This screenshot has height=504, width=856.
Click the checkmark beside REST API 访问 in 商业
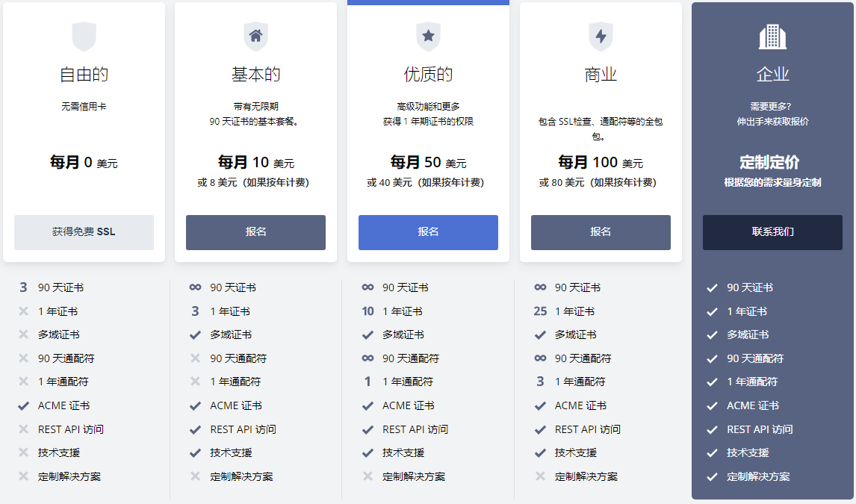539,429
